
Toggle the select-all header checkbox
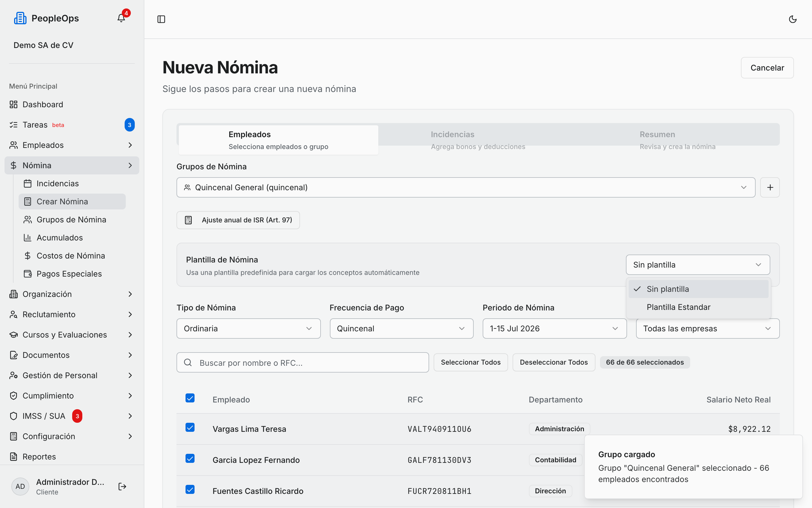[x=190, y=398]
